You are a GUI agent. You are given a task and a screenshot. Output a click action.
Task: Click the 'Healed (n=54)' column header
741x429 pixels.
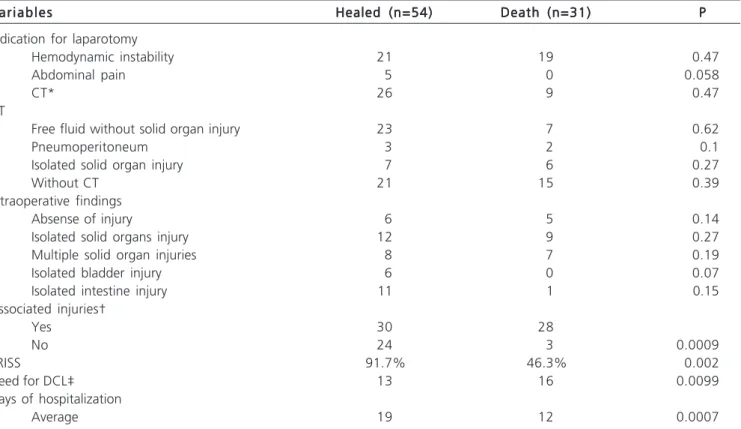tap(384, 12)
